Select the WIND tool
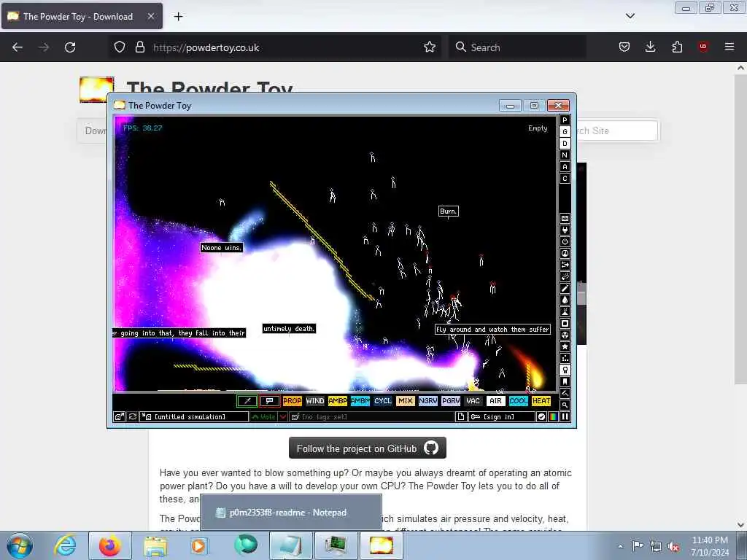 315,401
